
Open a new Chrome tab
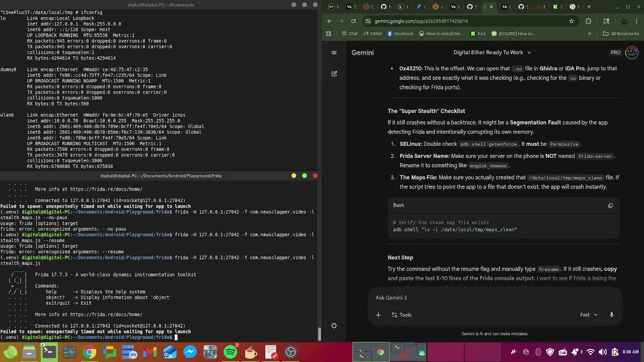pyautogui.click(x=589, y=7)
